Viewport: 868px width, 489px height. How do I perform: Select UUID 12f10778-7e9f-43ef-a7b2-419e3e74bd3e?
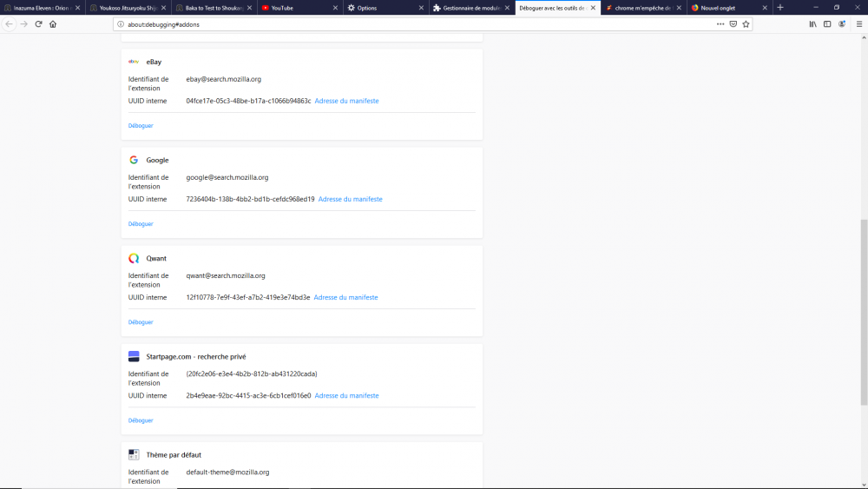pyautogui.click(x=248, y=297)
